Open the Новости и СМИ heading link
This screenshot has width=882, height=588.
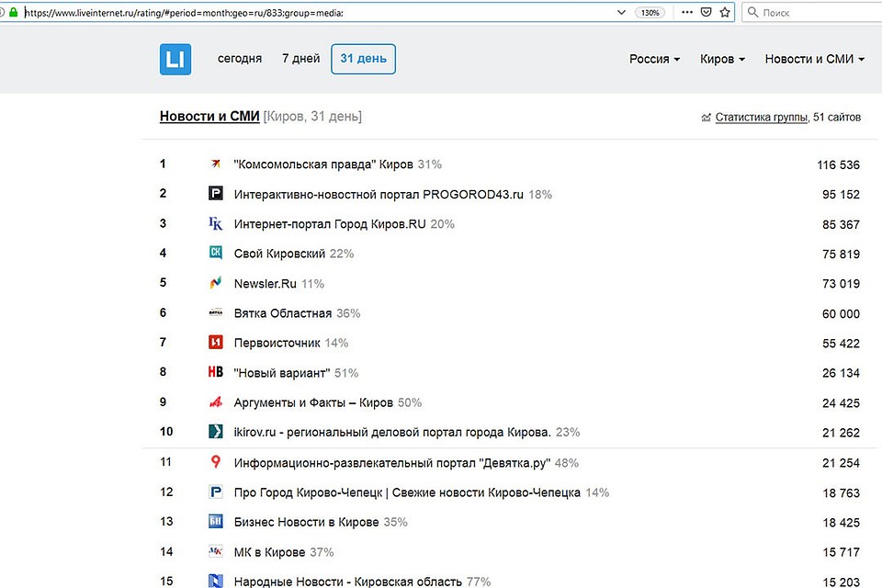209,116
